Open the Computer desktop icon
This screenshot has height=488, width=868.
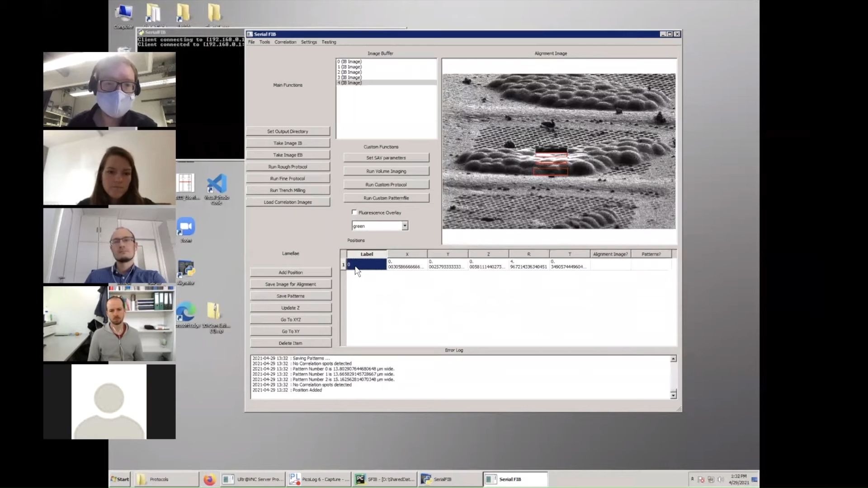pos(123,16)
